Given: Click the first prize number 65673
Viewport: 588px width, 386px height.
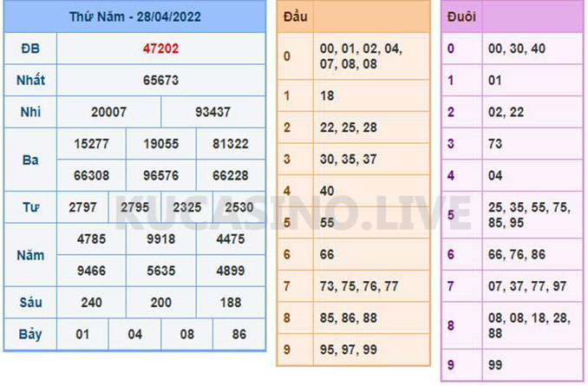Looking at the screenshot, I should [160, 81].
